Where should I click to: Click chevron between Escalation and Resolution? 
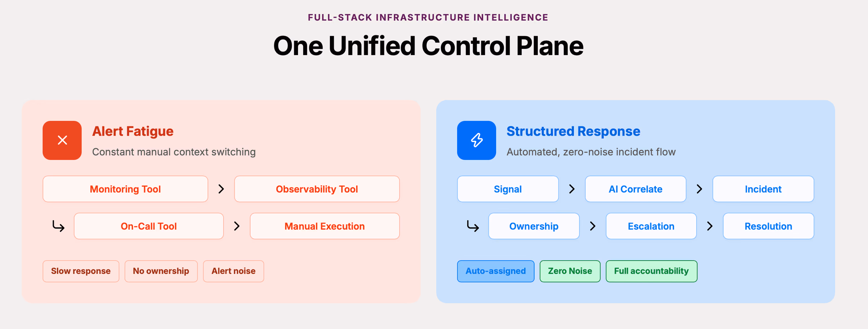pos(710,226)
